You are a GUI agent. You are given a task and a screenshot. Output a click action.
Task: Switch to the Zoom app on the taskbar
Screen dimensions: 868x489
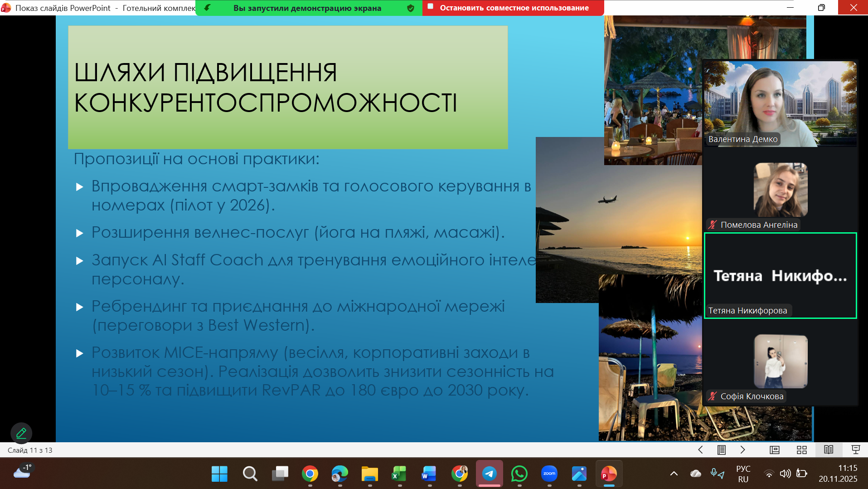click(x=549, y=474)
